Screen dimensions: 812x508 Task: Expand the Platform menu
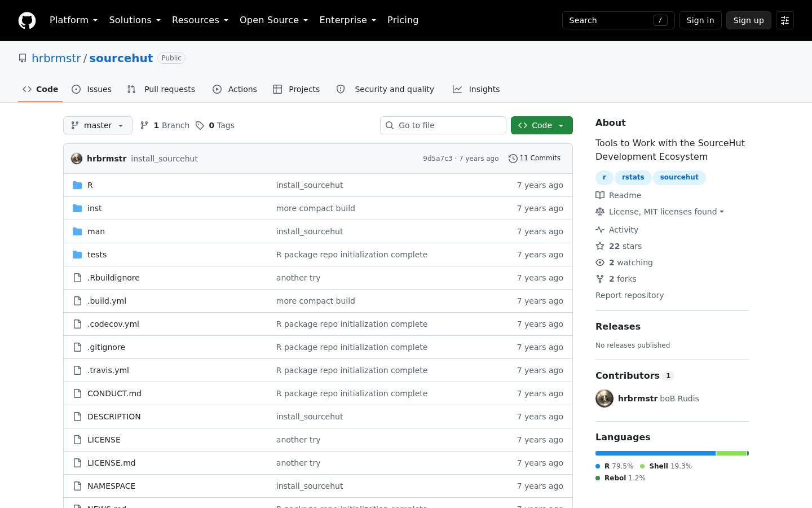point(73,20)
